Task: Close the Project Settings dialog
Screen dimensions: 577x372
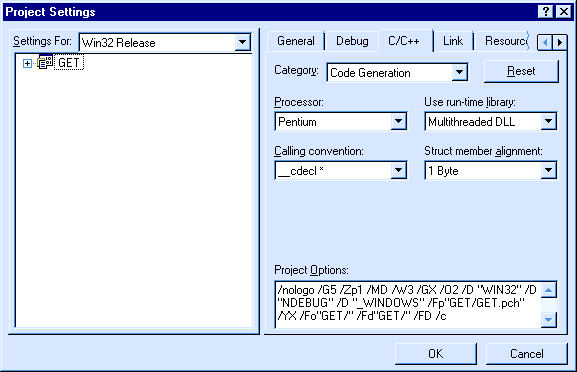Action: click(564, 12)
